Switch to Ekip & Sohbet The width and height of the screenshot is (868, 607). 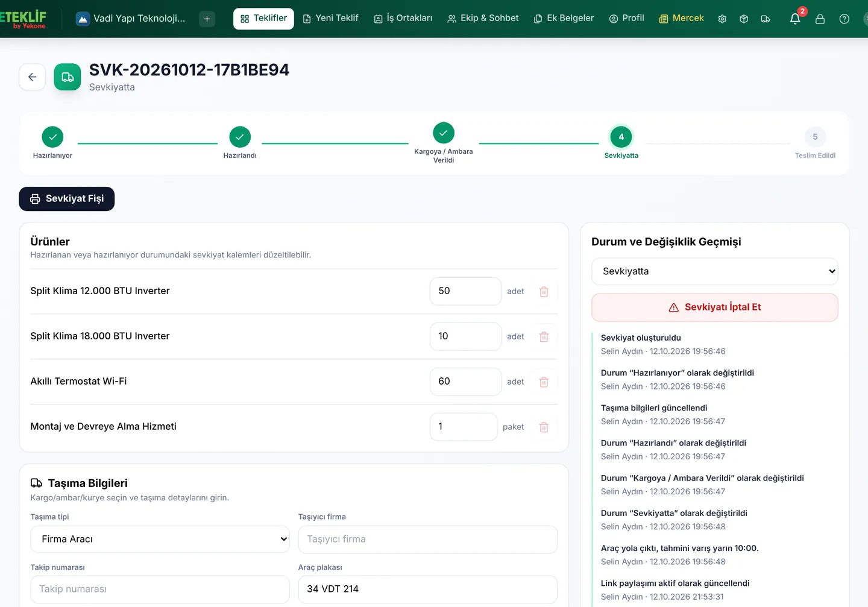(x=483, y=19)
